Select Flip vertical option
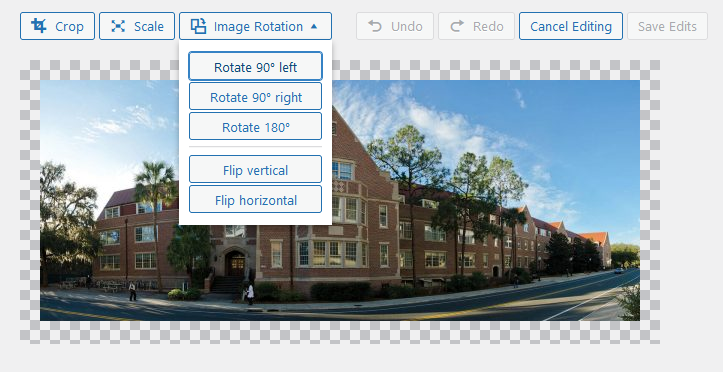The height and width of the screenshot is (372, 723). (255, 170)
